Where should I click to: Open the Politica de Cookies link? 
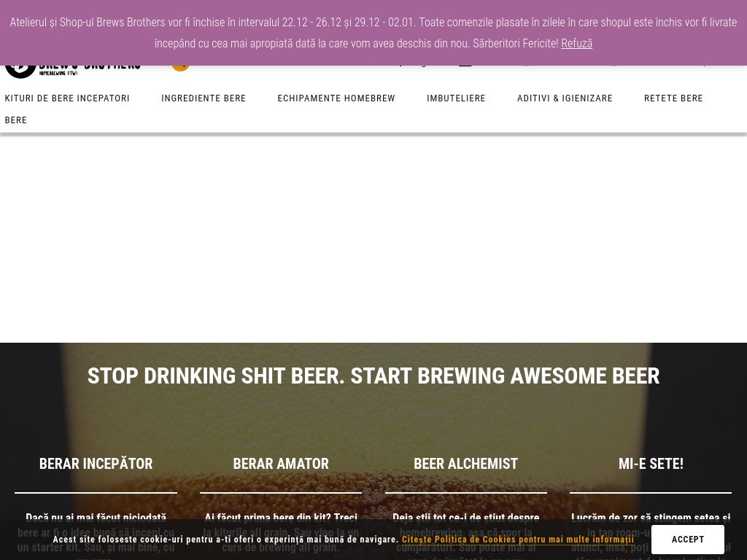tap(517, 540)
